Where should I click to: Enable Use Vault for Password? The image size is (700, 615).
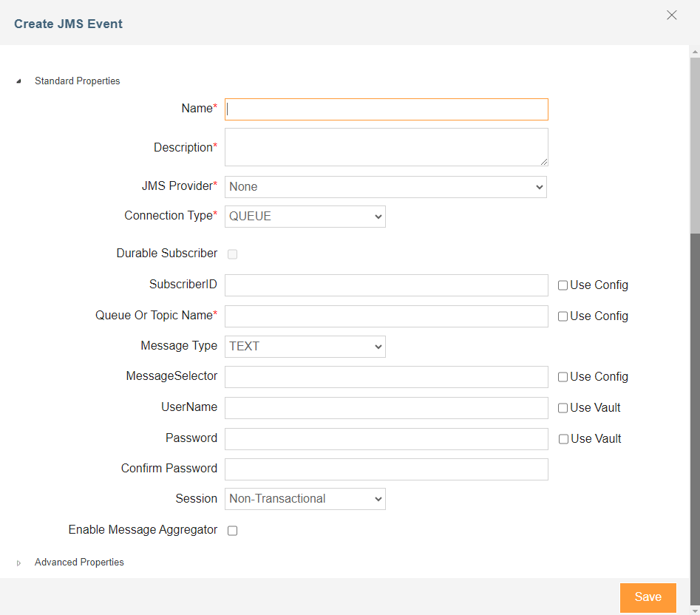tap(563, 439)
